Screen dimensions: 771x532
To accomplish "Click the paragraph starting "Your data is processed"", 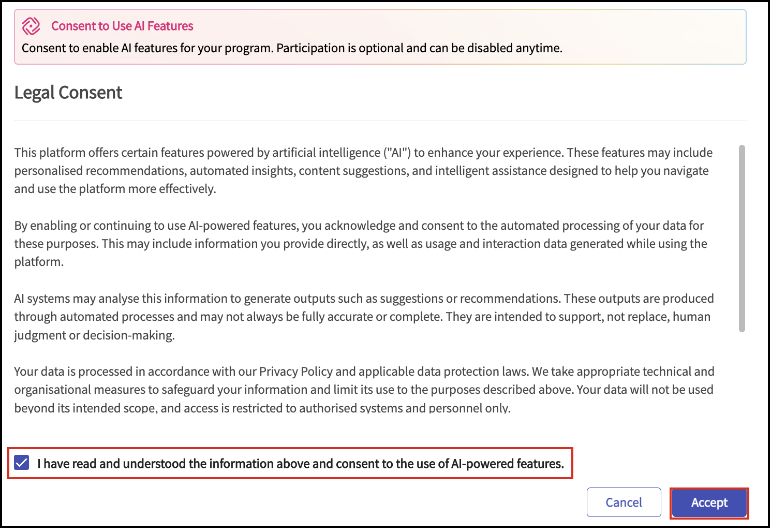I will (x=362, y=390).
